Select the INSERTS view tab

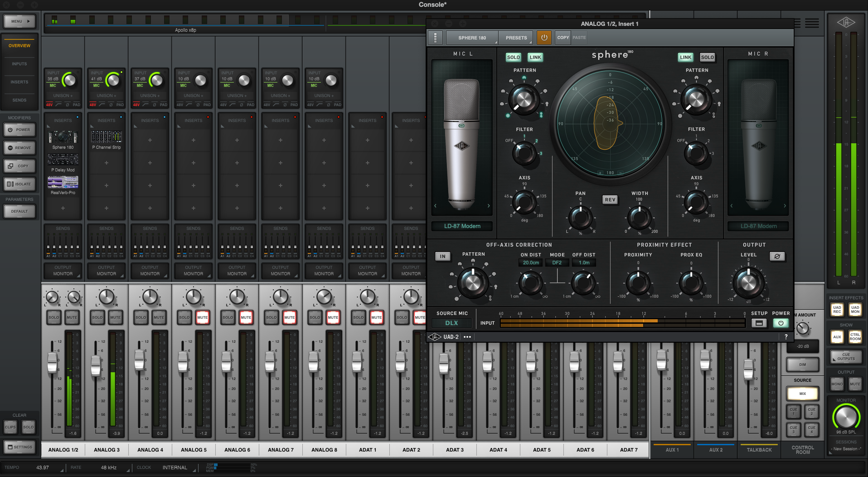click(x=19, y=82)
